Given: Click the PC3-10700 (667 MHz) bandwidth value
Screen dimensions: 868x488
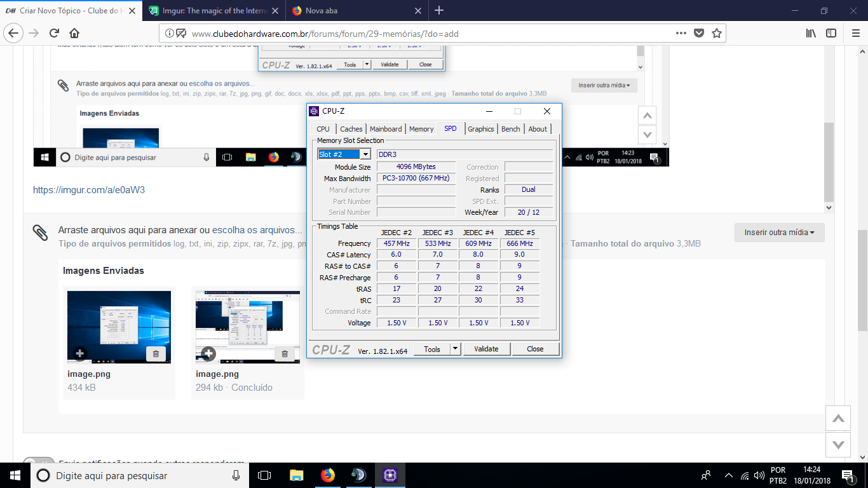Looking at the screenshot, I should (416, 178).
